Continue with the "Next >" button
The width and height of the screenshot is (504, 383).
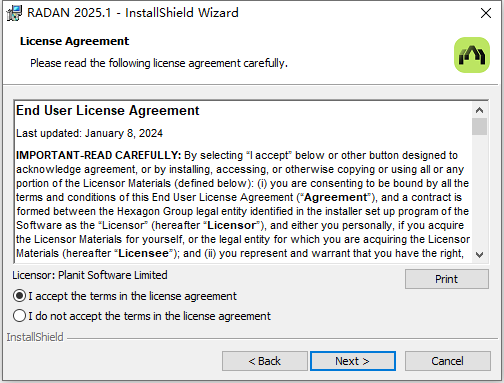click(353, 361)
